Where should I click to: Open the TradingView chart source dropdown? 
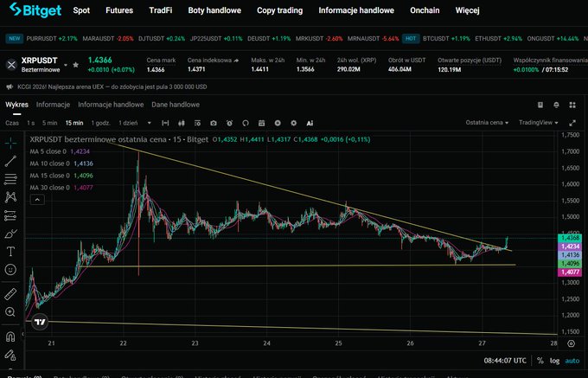539,123
